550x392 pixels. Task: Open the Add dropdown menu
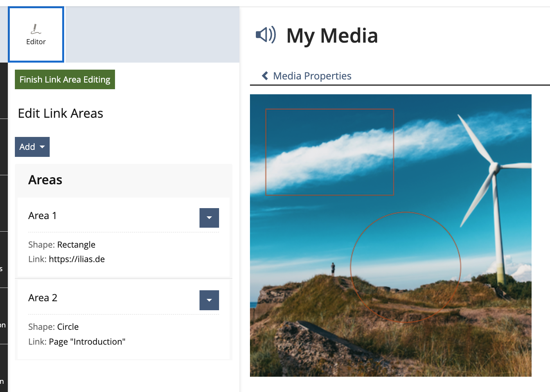(x=32, y=147)
